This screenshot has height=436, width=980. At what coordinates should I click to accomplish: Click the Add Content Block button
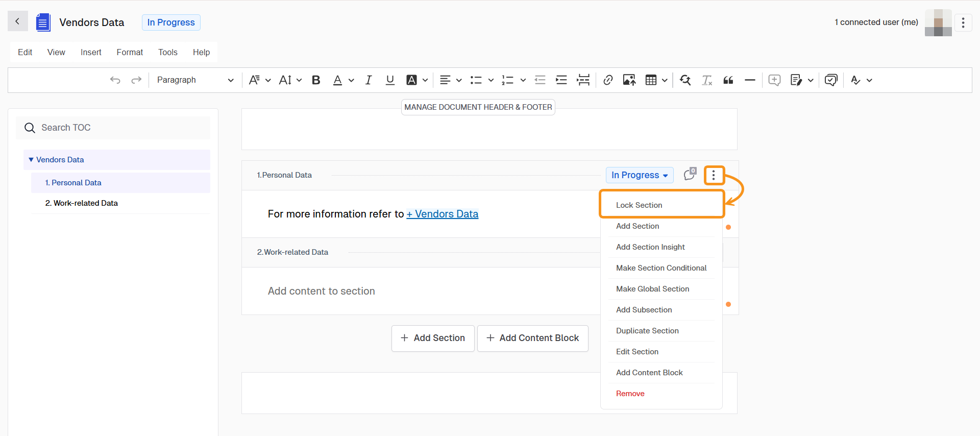click(x=532, y=338)
